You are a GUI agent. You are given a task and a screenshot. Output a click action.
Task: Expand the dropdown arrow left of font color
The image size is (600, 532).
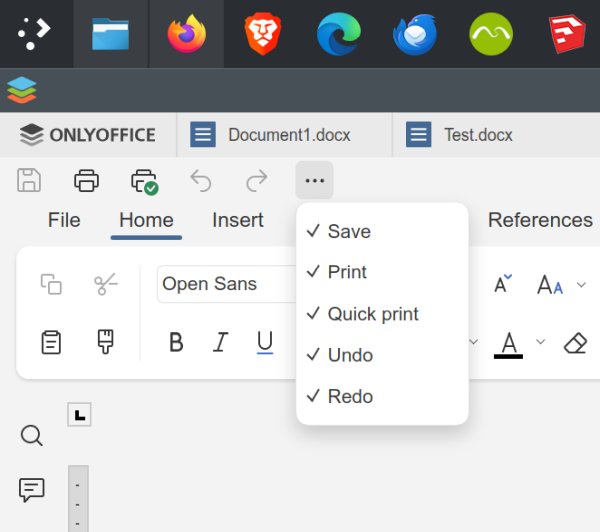474,341
